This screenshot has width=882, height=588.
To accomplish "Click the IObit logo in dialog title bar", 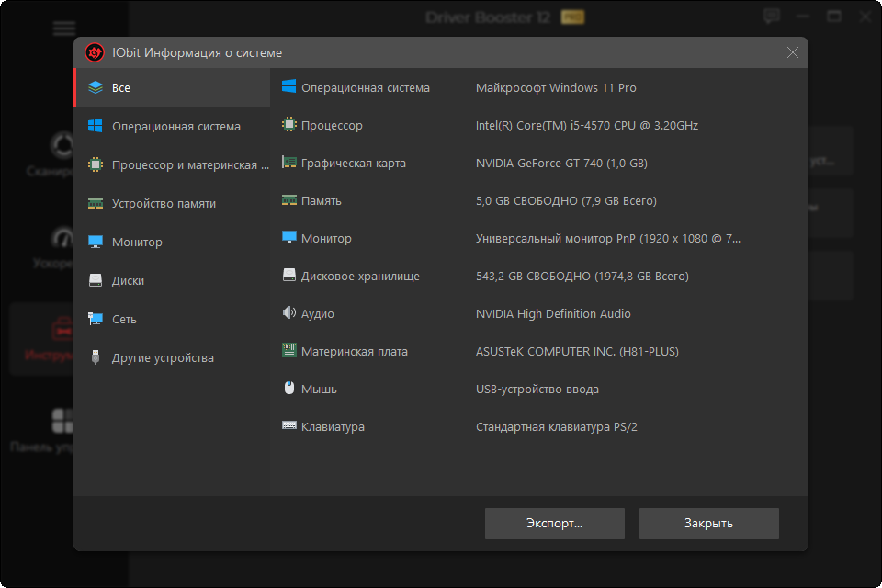I will 95,52.
